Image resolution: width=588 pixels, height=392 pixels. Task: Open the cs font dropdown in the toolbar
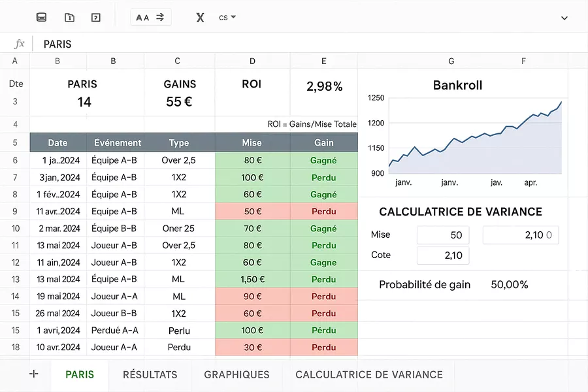(227, 17)
